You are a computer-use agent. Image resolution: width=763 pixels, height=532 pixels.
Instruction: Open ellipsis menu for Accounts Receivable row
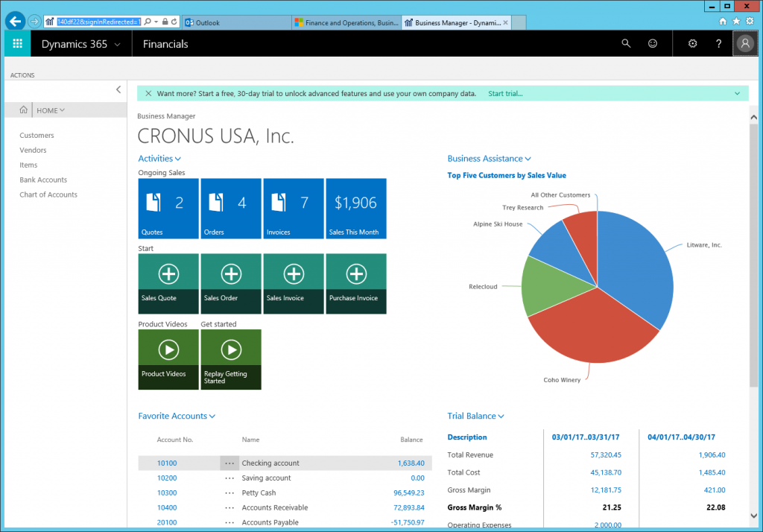229,507
